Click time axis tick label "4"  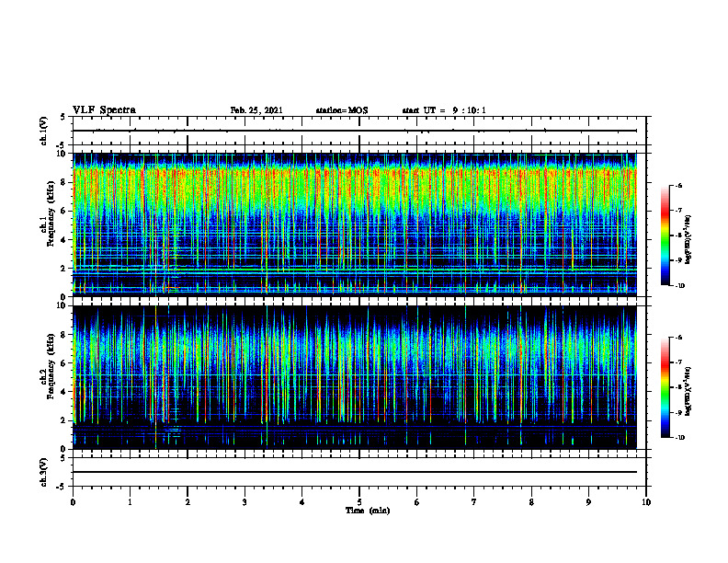[x=302, y=502]
